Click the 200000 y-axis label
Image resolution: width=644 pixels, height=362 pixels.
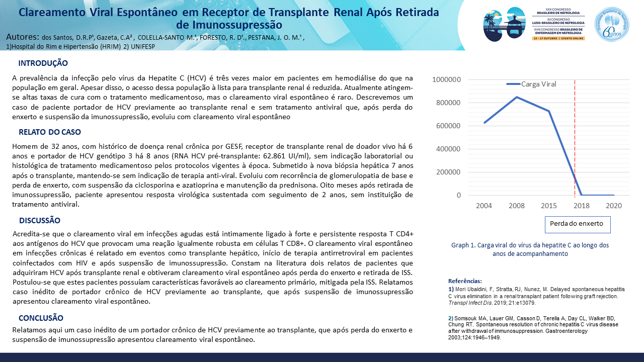click(x=449, y=172)
